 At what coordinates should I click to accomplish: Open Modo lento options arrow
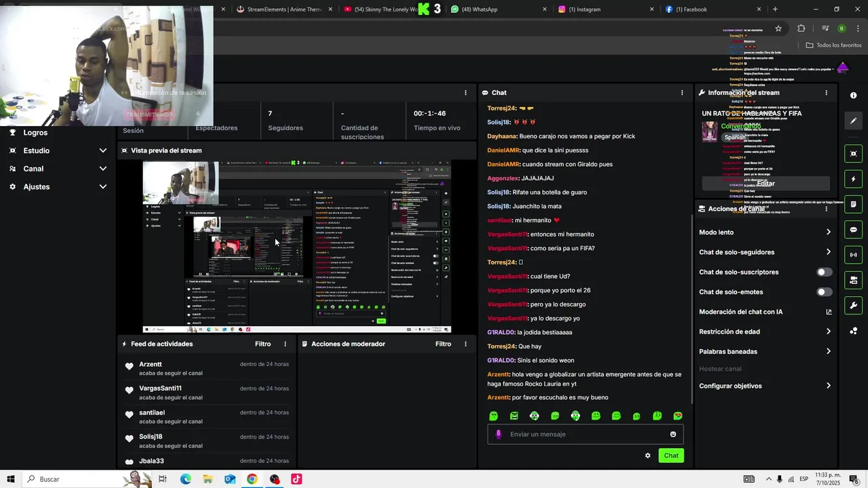pyautogui.click(x=828, y=232)
